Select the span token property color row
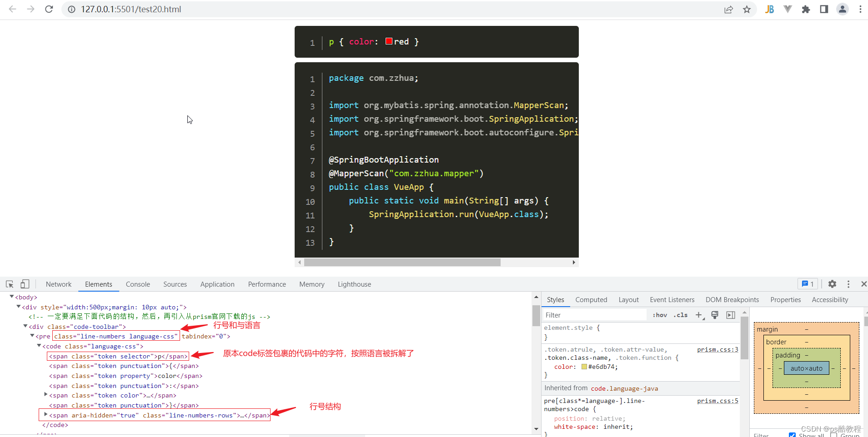The height and width of the screenshot is (437, 868). pyautogui.click(x=125, y=376)
